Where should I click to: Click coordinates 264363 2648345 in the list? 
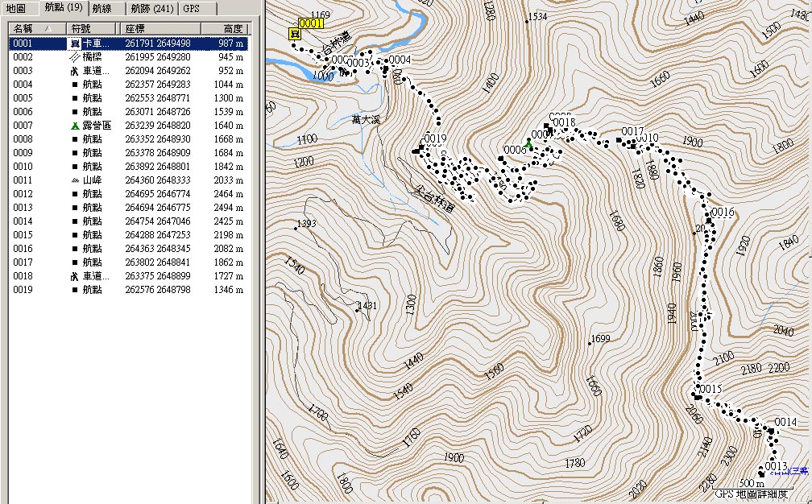tap(158, 249)
